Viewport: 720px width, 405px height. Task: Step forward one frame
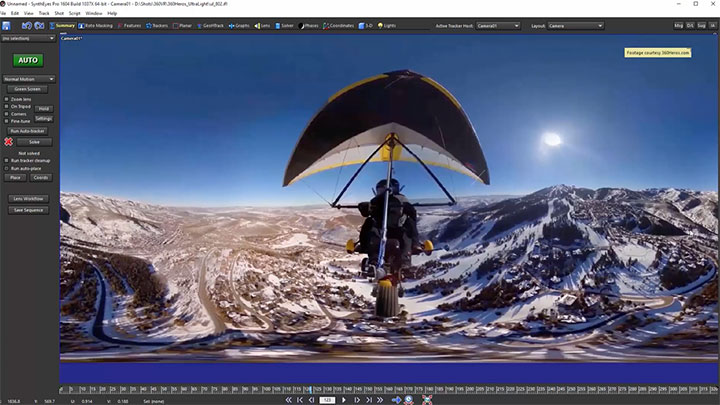tap(357, 400)
